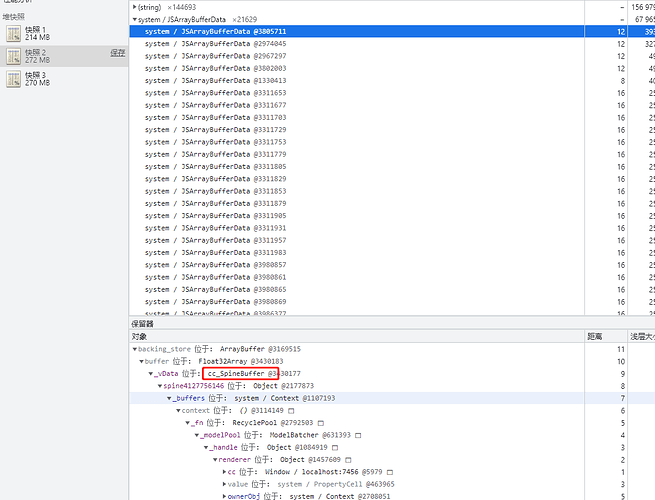
Task: Select row JSArrayBufferData @3311805
Action: (392, 167)
